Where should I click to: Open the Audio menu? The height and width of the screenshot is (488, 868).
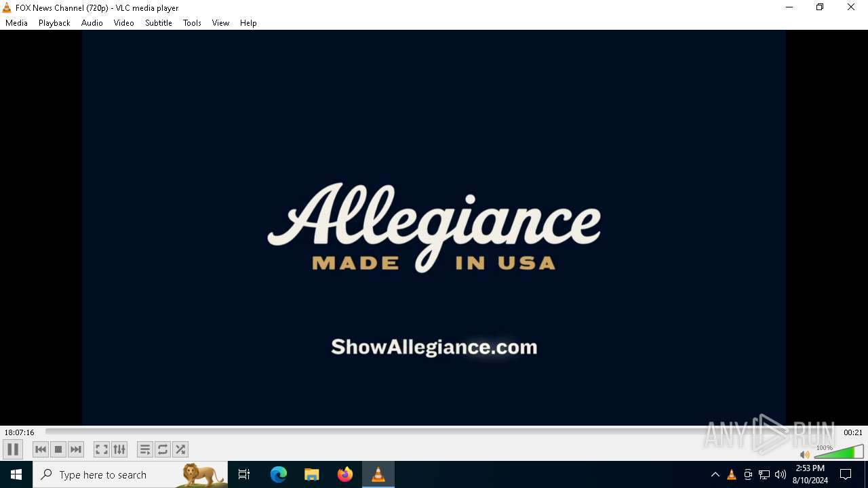tap(92, 23)
